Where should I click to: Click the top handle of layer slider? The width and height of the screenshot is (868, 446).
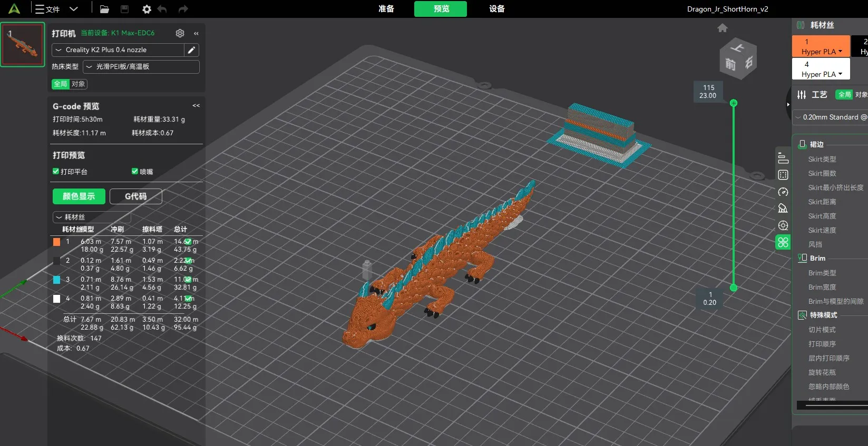[733, 103]
